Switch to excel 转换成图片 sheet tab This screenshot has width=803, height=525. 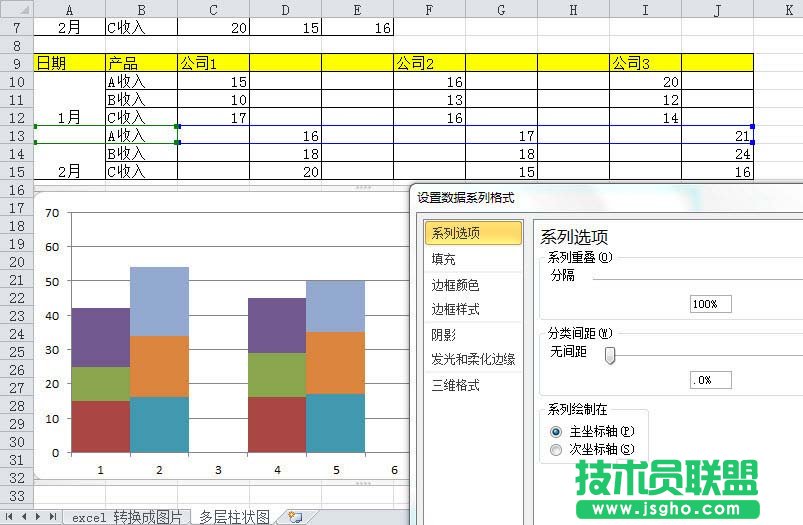pos(126,517)
